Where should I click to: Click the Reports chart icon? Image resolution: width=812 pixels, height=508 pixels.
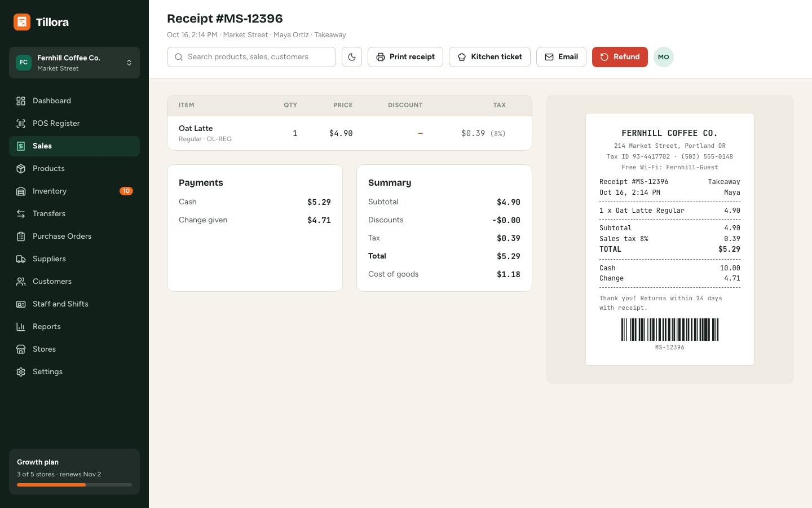click(21, 326)
